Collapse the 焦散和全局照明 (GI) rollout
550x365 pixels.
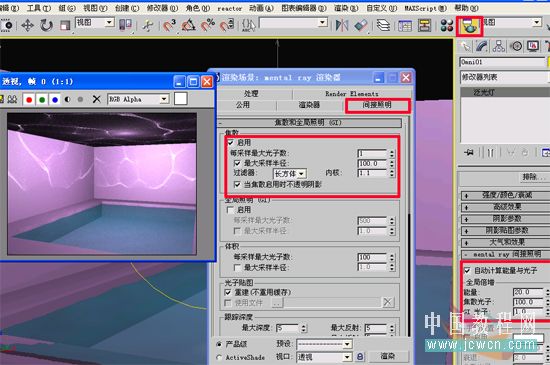click(310, 122)
